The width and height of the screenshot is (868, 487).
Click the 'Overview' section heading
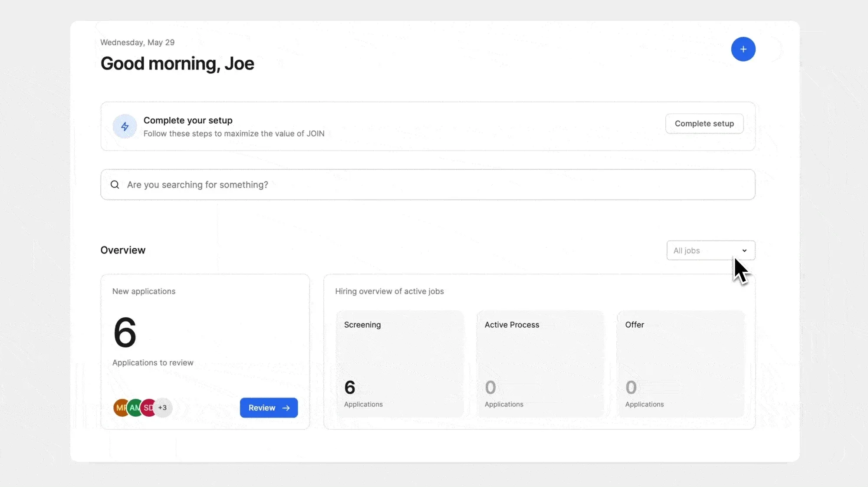[123, 250]
